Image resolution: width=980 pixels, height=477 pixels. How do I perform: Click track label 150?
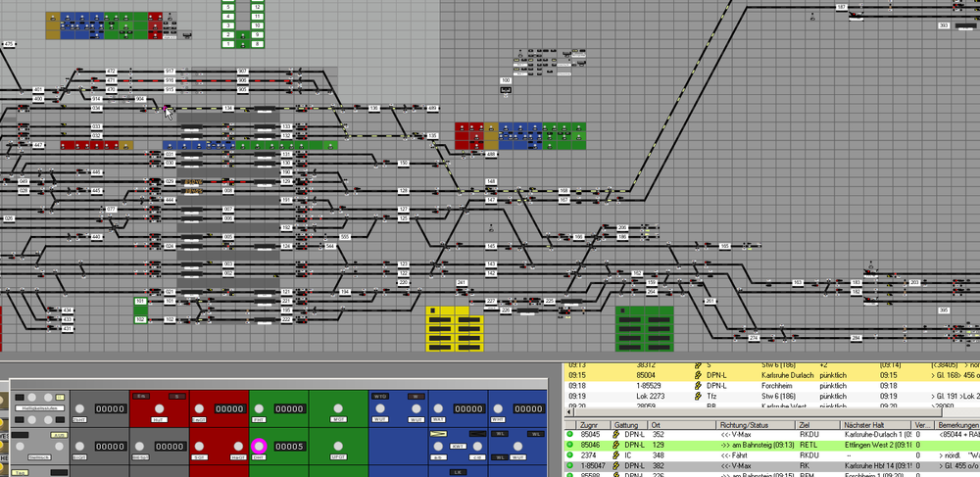point(404,163)
